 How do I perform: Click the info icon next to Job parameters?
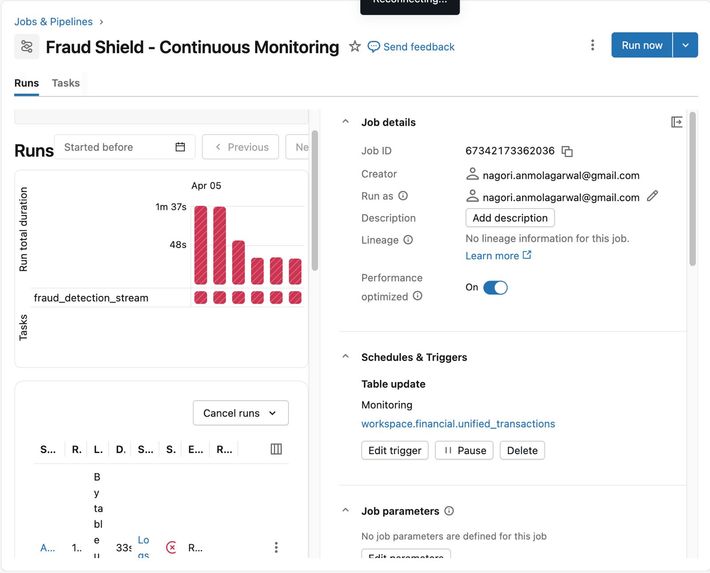point(449,511)
